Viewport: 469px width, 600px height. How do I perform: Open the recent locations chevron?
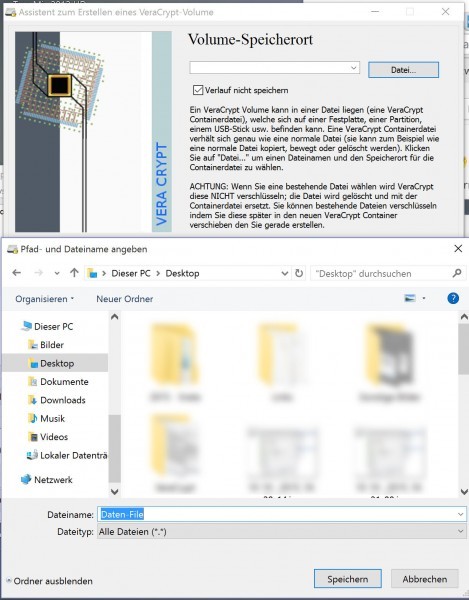click(x=57, y=274)
